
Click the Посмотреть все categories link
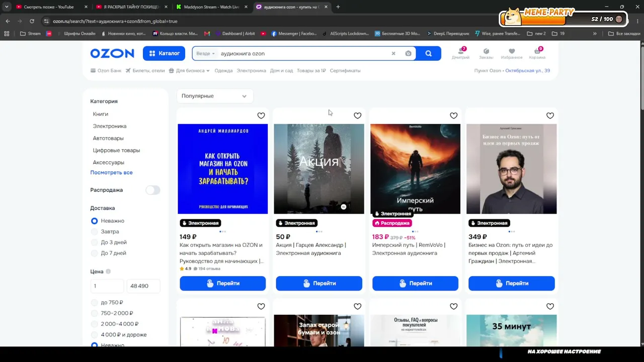pyautogui.click(x=111, y=172)
